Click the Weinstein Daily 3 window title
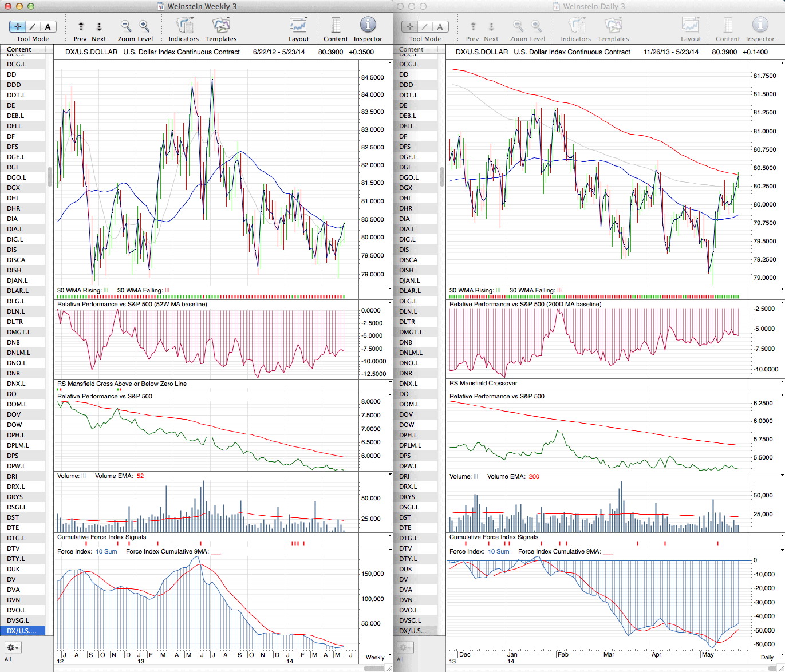Image resolution: width=785 pixels, height=672 pixels. [x=593, y=6]
